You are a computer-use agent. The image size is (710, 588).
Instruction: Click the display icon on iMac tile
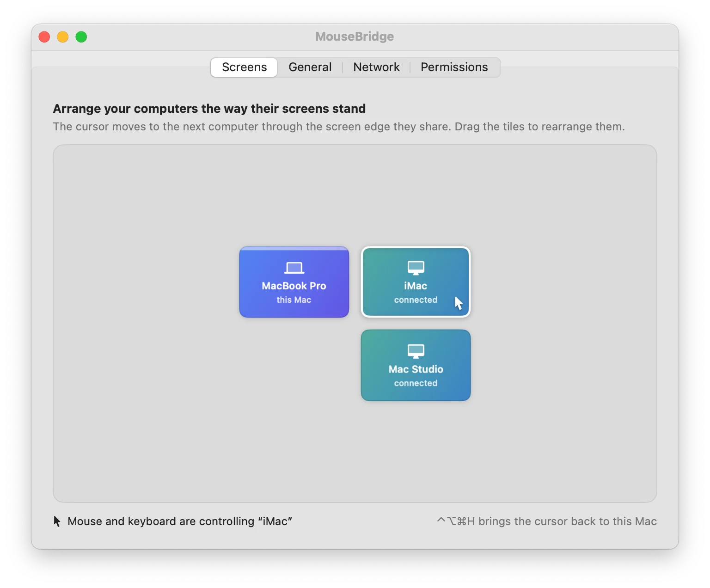pos(416,268)
